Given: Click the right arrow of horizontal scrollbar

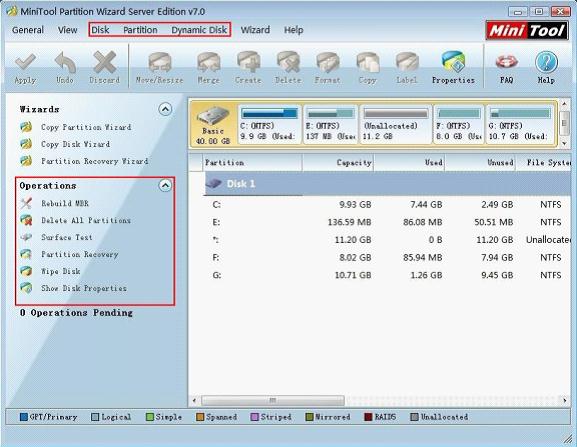Looking at the screenshot, I should click(564, 400).
